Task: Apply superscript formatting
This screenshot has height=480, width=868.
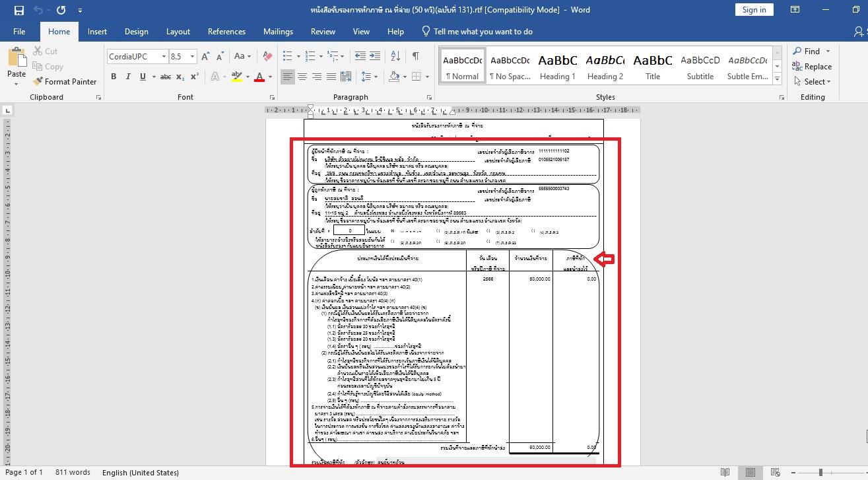Action: 195,77
